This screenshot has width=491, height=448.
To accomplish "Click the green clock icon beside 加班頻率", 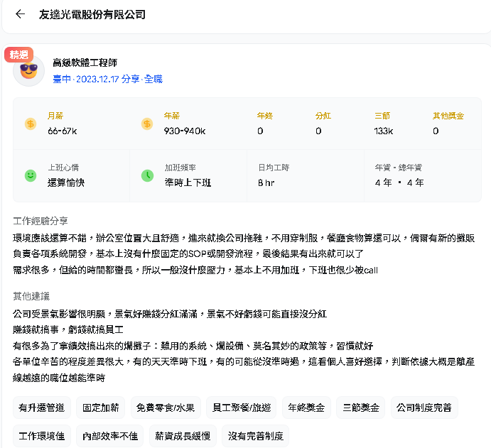I will [147, 176].
